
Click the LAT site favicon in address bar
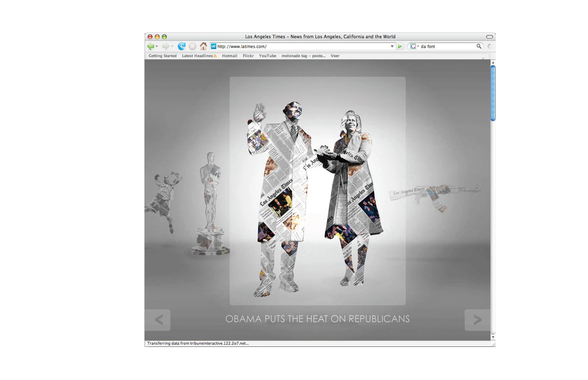214,47
